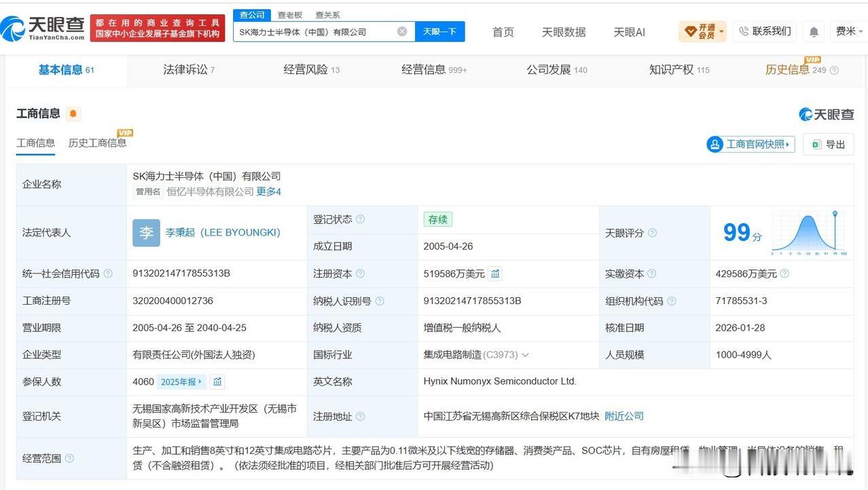The image size is (868, 490).
Task: Click the orange bell alert beside 工商信息
Action: pyautogui.click(x=73, y=114)
